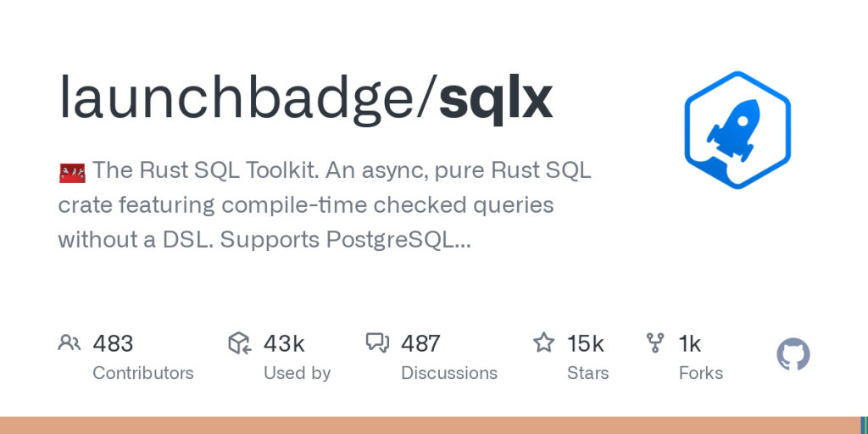Select the Used by label text
The width and height of the screenshot is (868, 434).
(297, 373)
